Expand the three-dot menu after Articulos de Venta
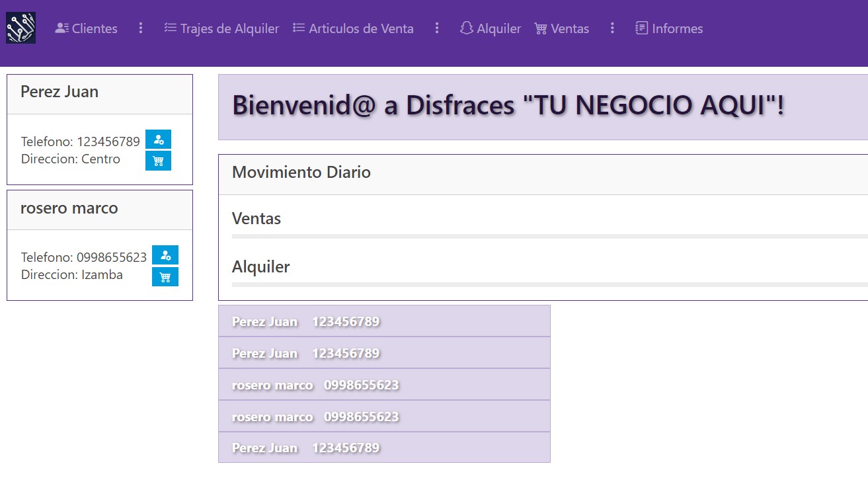 437,28
